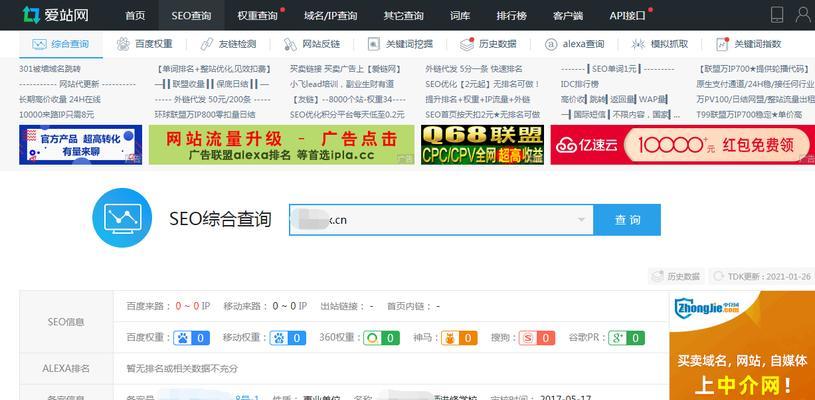The width and height of the screenshot is (815, 400).
Task: Open the 其它查询 menu
Action: coord(404,16)
